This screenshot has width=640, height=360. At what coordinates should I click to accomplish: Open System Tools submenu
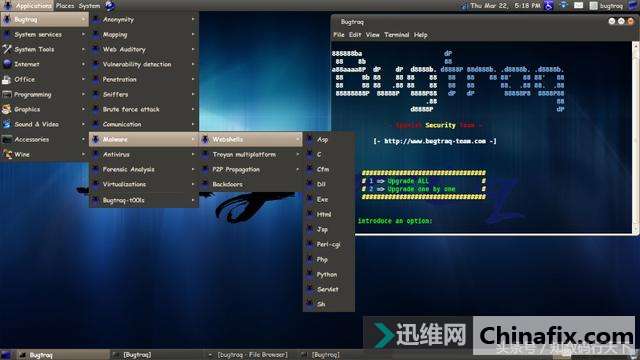[44, 49]
